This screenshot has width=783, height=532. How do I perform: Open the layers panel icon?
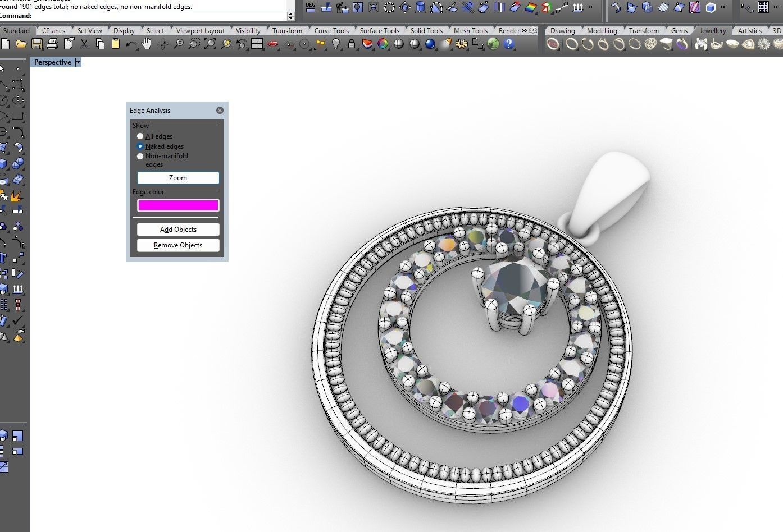pyautogui.click(x=367, y=44)
